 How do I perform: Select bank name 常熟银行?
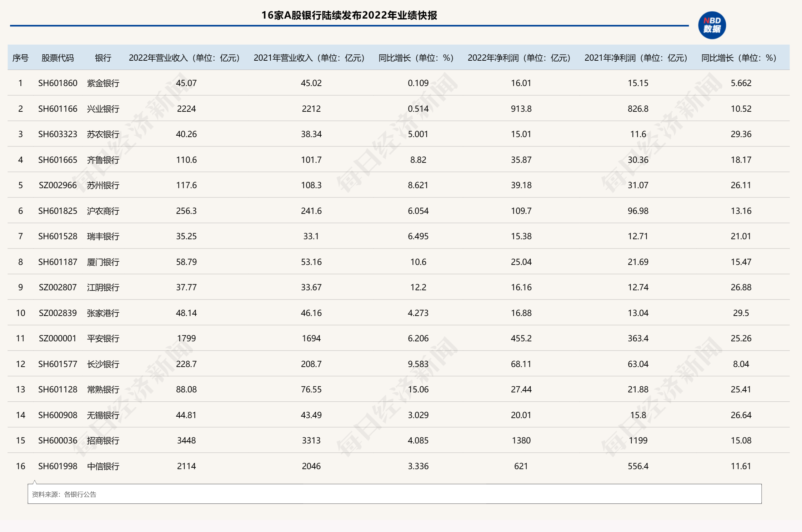(x=103, y=390)
